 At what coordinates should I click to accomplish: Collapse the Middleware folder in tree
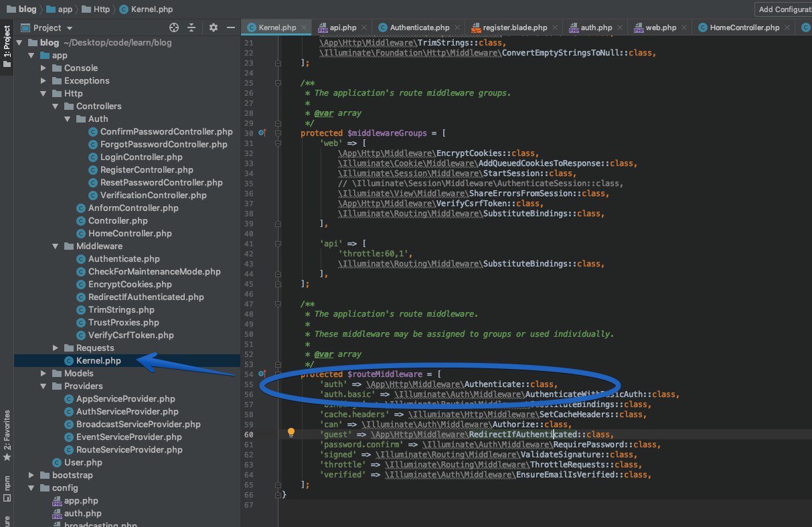point(56,246)
